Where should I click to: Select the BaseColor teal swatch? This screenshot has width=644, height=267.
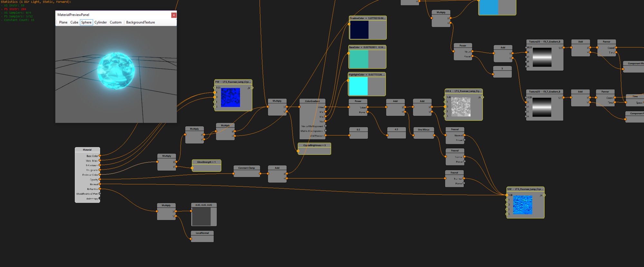pyautogui.click(x=358, y=59)
